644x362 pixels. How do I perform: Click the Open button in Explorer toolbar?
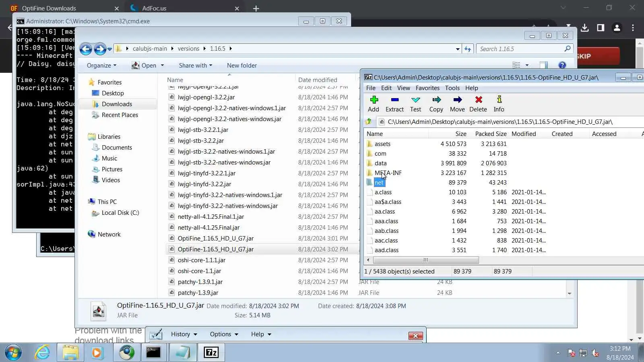point(144,65)
